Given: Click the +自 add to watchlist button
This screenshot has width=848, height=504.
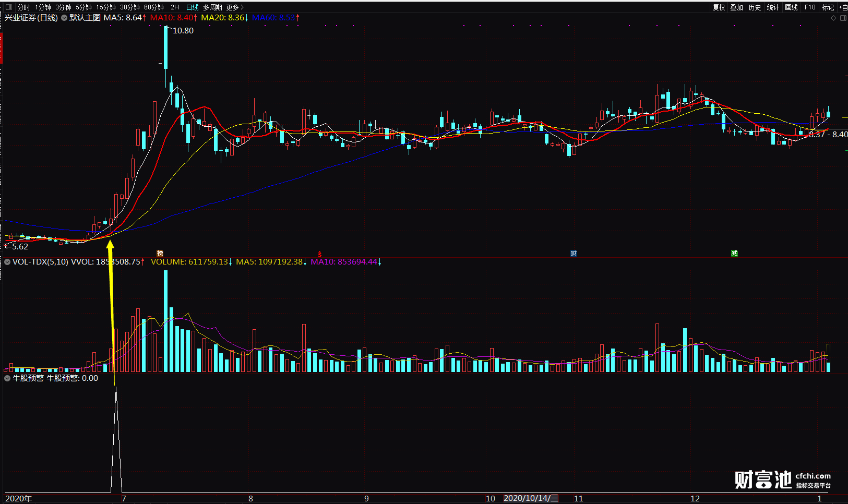Looking at the screenshot, I should click(x=843, y=7).
